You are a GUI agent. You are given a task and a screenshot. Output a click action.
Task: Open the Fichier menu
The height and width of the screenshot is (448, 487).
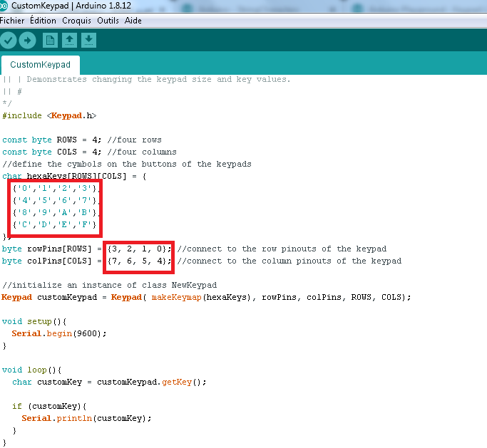pyautogui.click(x=12, y=21)
